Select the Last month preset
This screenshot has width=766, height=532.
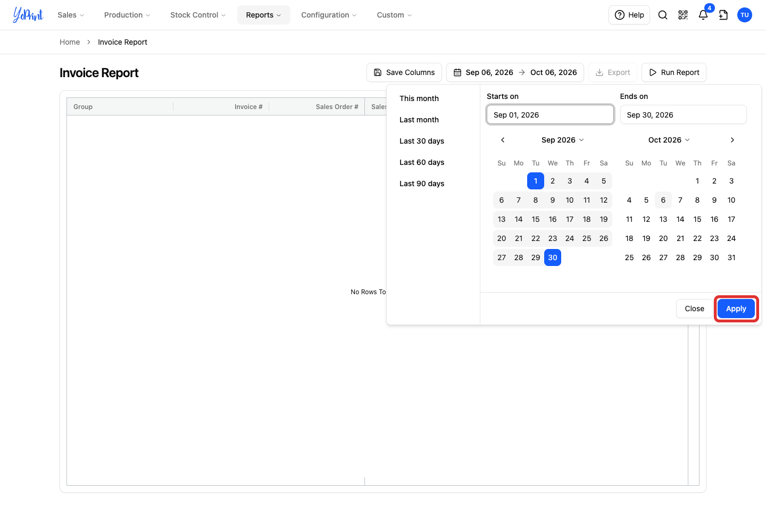419,120
